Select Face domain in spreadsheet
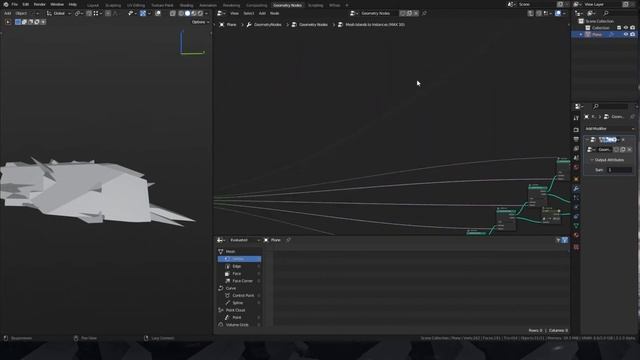This screenshot has height=360, width=640. coord(239,273)
